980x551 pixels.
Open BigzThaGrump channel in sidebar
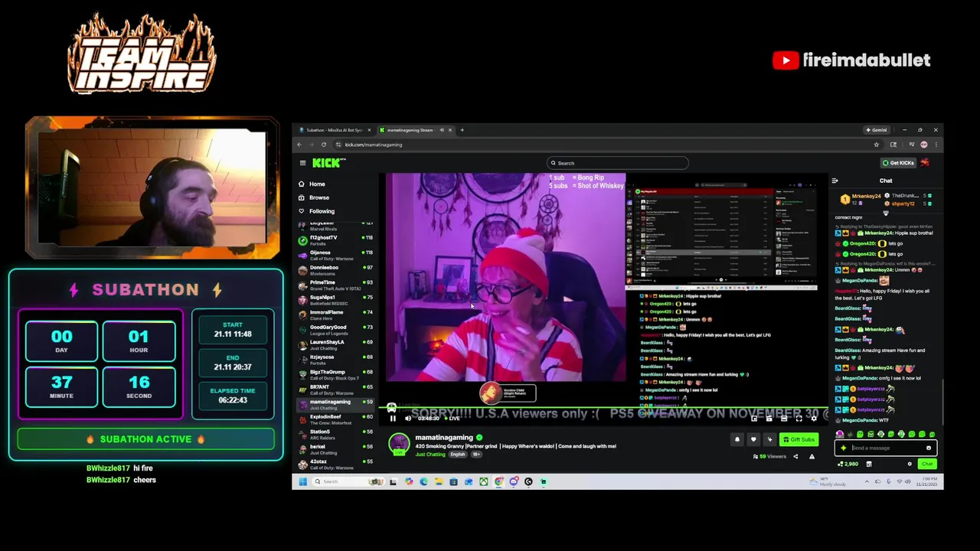pos(335,374)
